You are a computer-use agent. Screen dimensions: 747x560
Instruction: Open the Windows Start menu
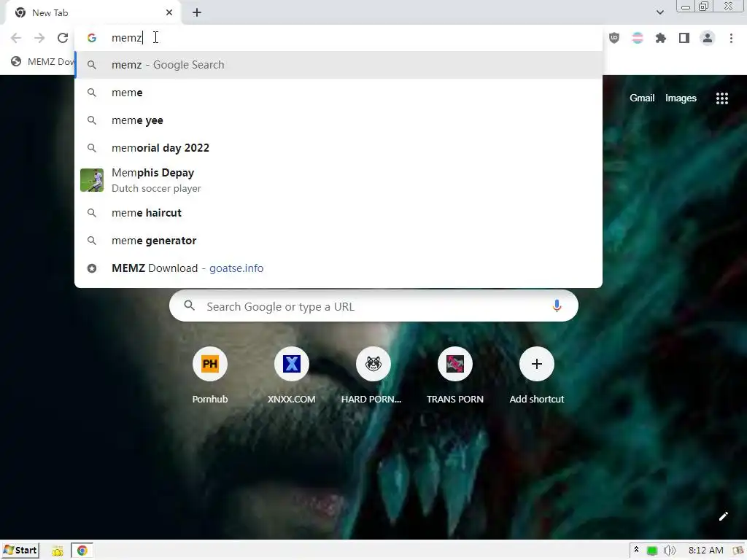pos(20,551)
